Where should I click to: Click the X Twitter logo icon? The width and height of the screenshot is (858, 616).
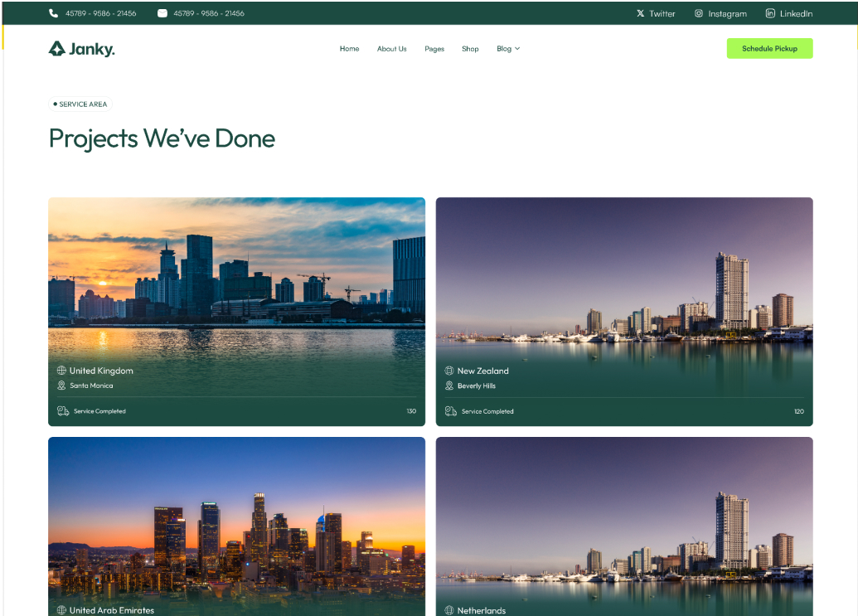coord(640,13)
